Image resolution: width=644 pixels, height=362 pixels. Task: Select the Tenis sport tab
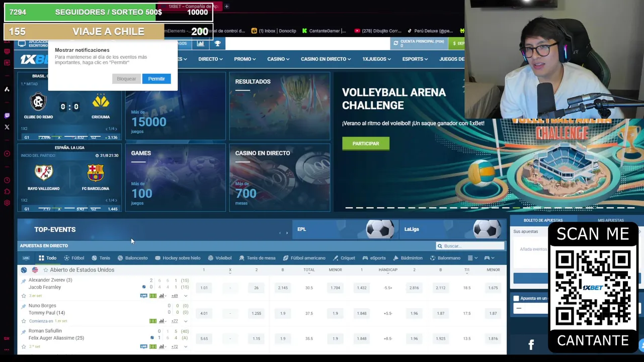(x=100, y=258)
